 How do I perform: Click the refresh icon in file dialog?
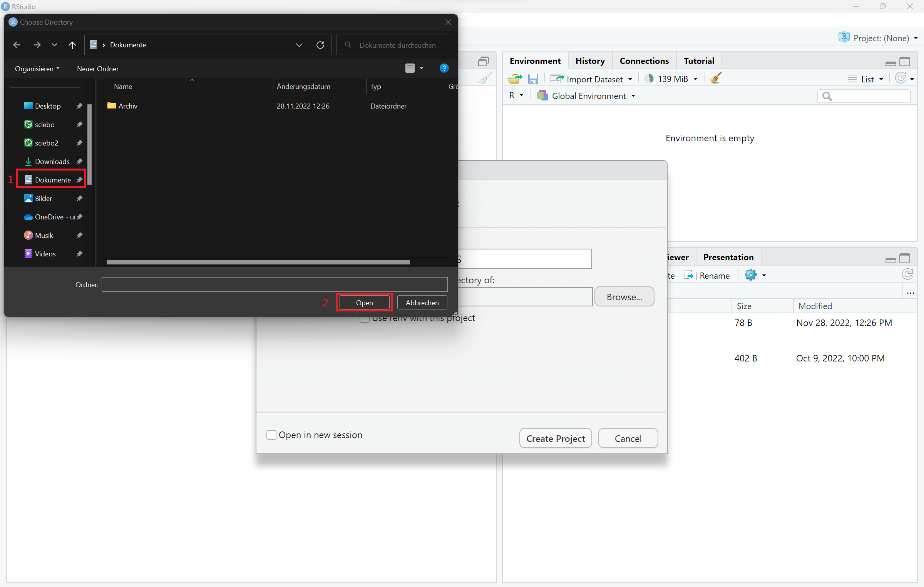click(320, 45)
